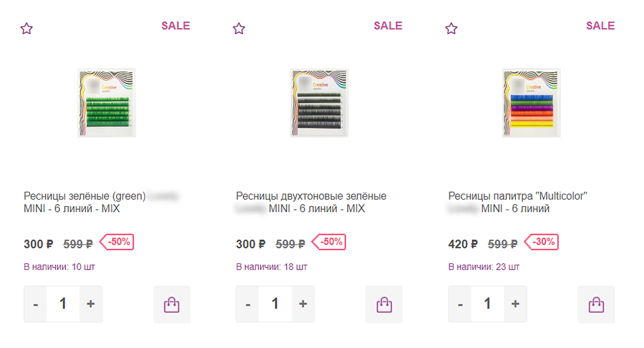Add green lashes to shopping cart
This screenshot has height=348, width=644.
click(172, 304)
